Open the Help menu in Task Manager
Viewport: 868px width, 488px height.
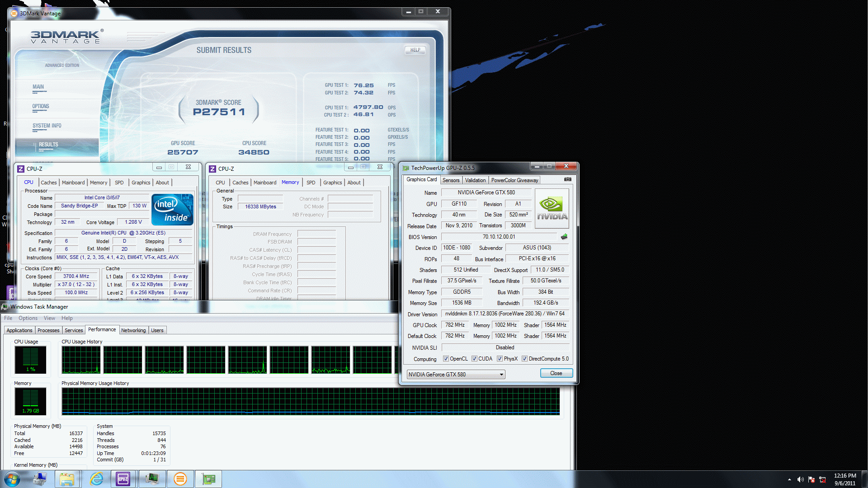67,318
